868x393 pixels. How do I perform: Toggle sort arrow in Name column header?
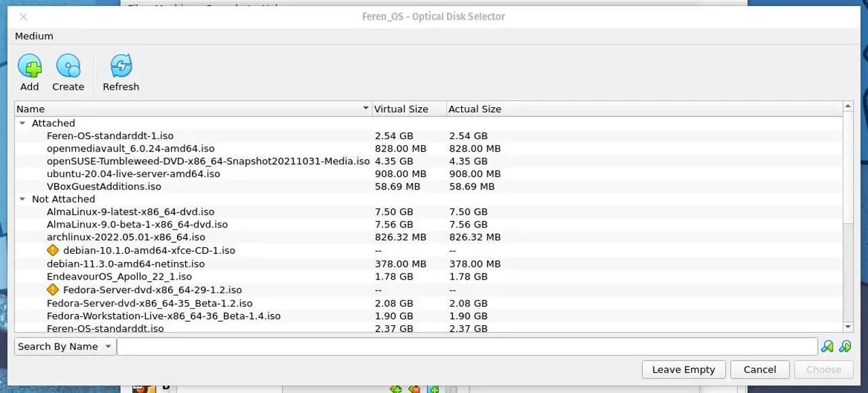[x=366, y=109]
